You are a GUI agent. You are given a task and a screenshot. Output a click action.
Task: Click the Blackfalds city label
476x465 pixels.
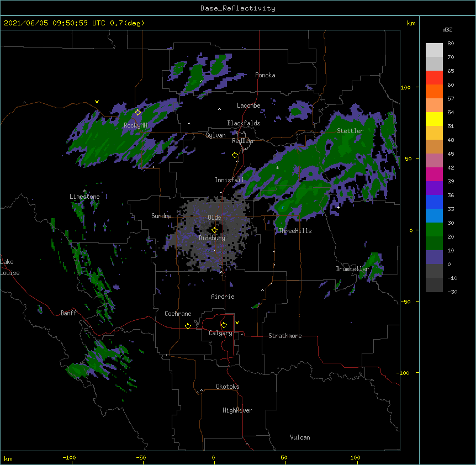(x=244, y=123)
